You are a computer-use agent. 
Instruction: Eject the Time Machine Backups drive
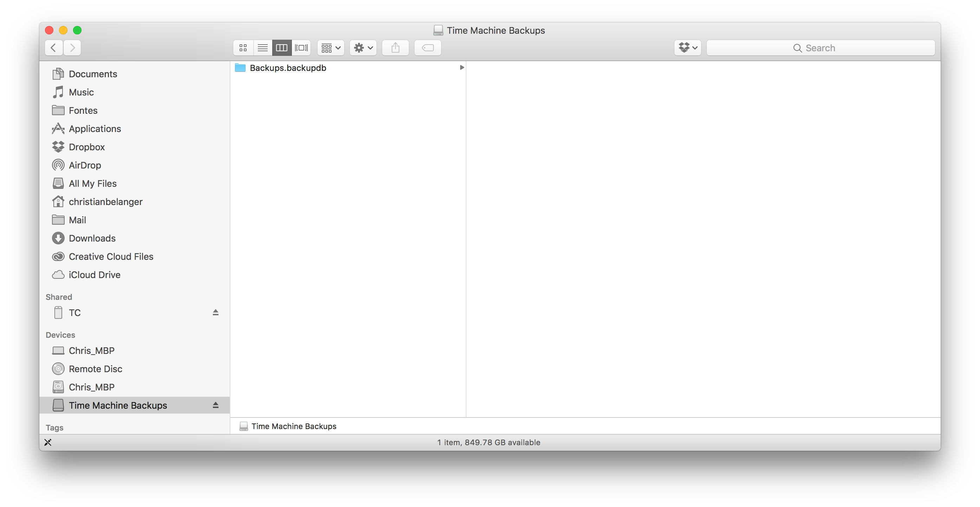215,406
